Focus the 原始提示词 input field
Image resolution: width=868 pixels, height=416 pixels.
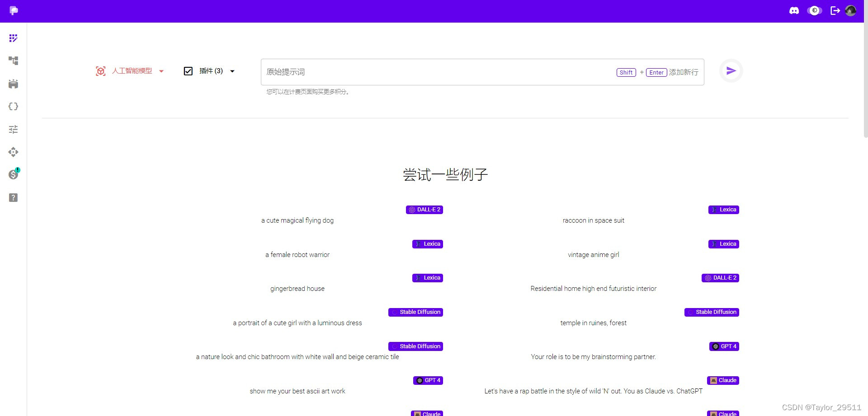point(482,72)
